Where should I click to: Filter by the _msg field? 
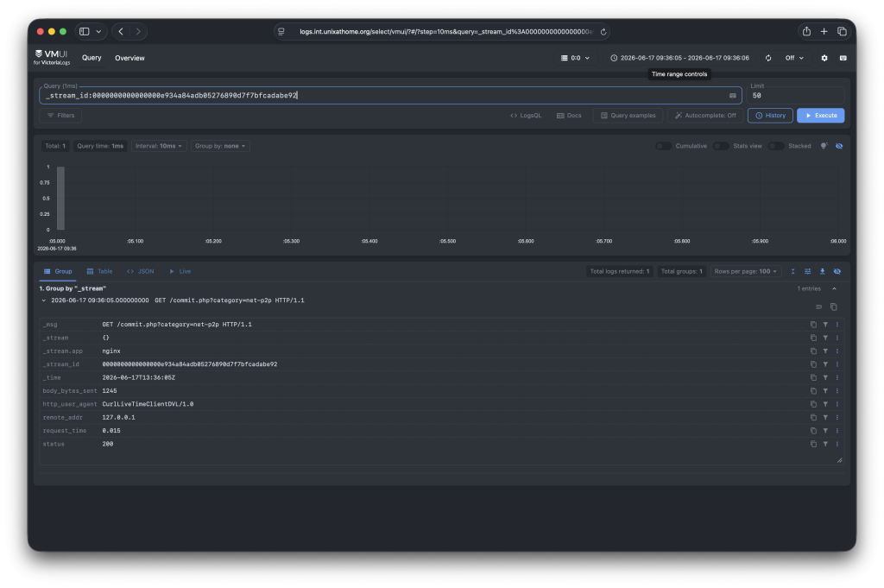(825, 325)
